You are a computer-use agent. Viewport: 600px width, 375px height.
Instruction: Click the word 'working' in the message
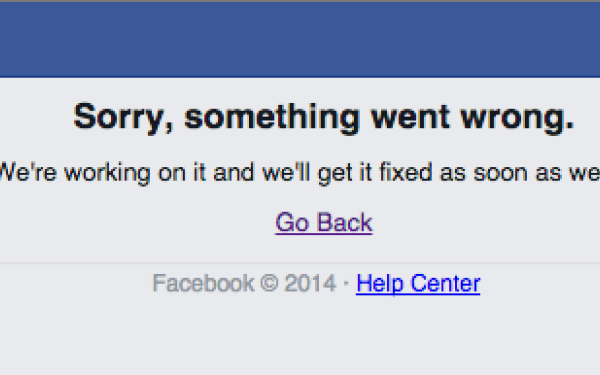click(x=107, y=174)
